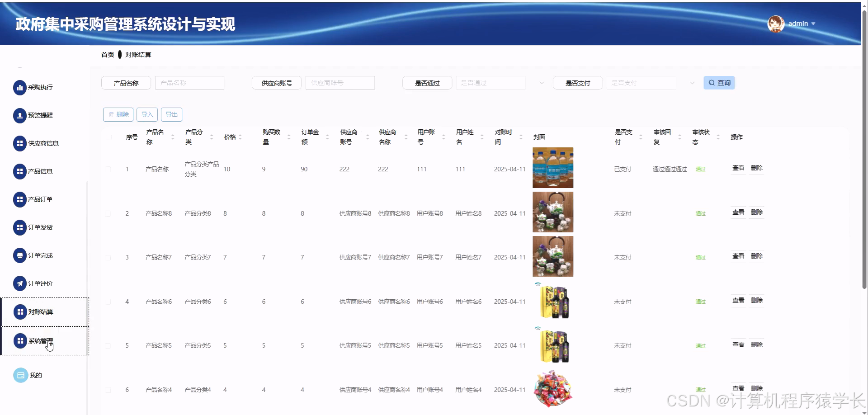Image resolution: width=868 pixels, height=415 pixels.
Task: Open 订单评价 using its paper-plane icon
Action: [x=19, y=283]
